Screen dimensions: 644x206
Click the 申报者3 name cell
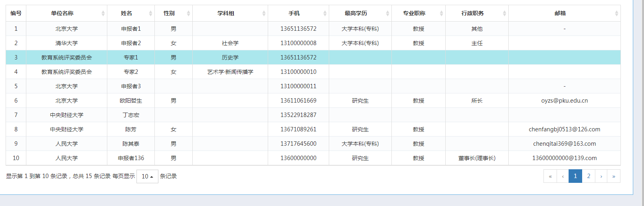(x=131, y=86)
